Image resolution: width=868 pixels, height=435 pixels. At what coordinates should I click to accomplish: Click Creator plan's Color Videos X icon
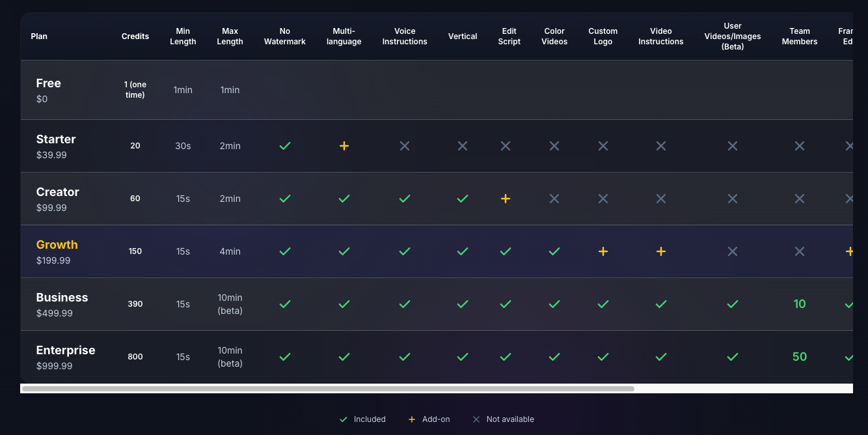tap(554, 199)
